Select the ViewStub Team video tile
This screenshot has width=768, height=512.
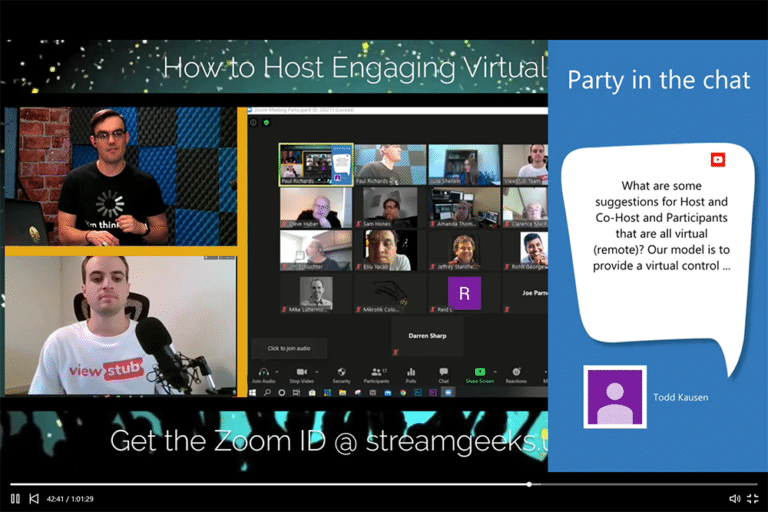525,165
